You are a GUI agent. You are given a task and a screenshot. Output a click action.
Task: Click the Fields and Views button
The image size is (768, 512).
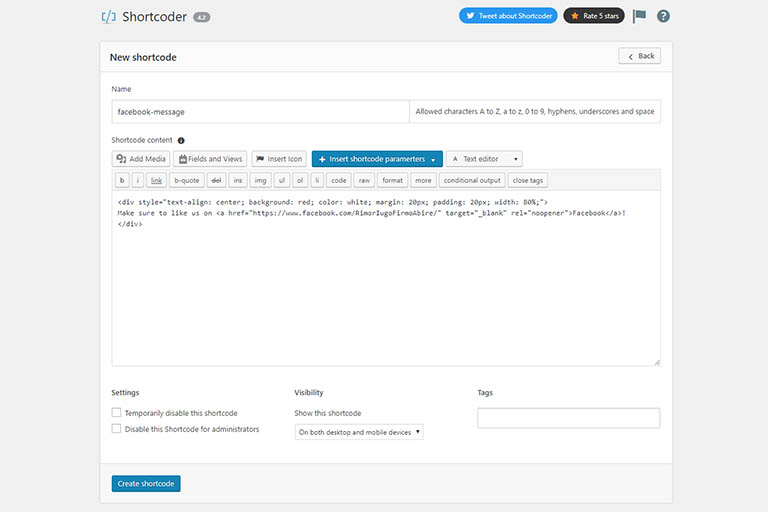tap(210, 159)
